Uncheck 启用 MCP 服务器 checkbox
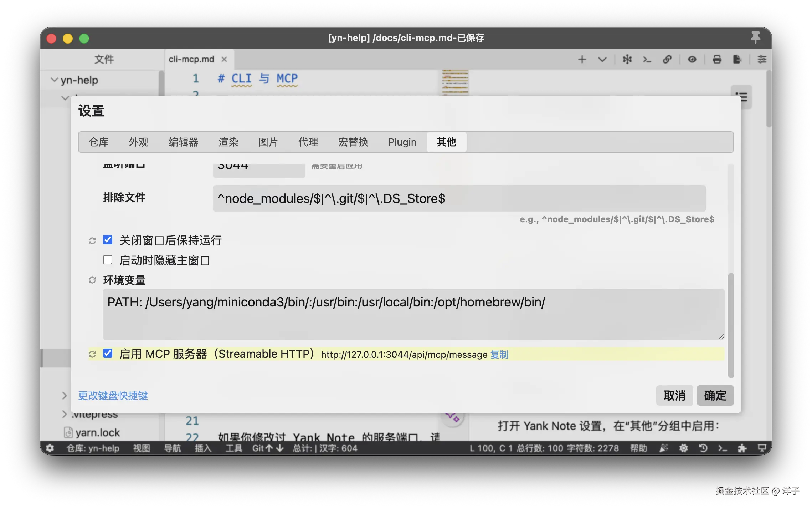The width and height of the screenshot is (812, 508). click(x=108, y=353)
